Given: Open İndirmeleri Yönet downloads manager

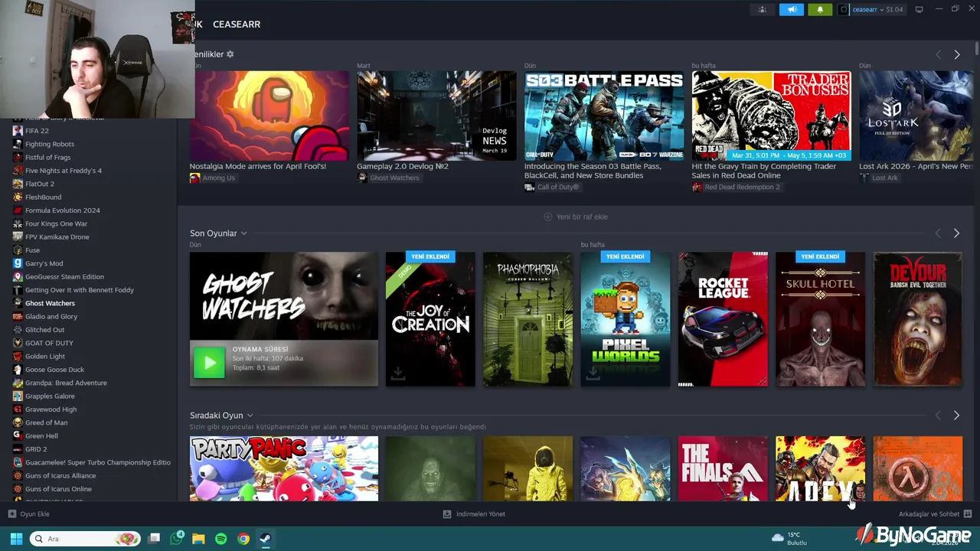Looking at the screenshot, I should click(x=474, y=514).
